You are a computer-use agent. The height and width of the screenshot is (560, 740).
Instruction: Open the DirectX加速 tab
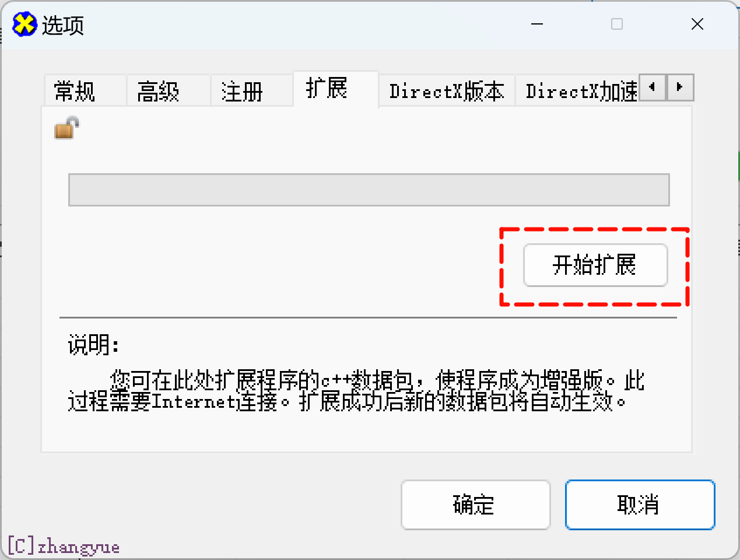pos(581,91)
